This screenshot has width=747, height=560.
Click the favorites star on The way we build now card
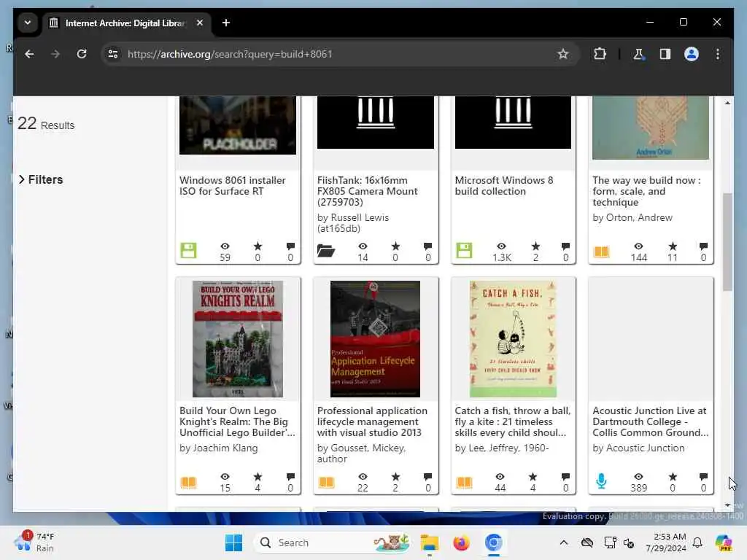click(x=672, y=246)
